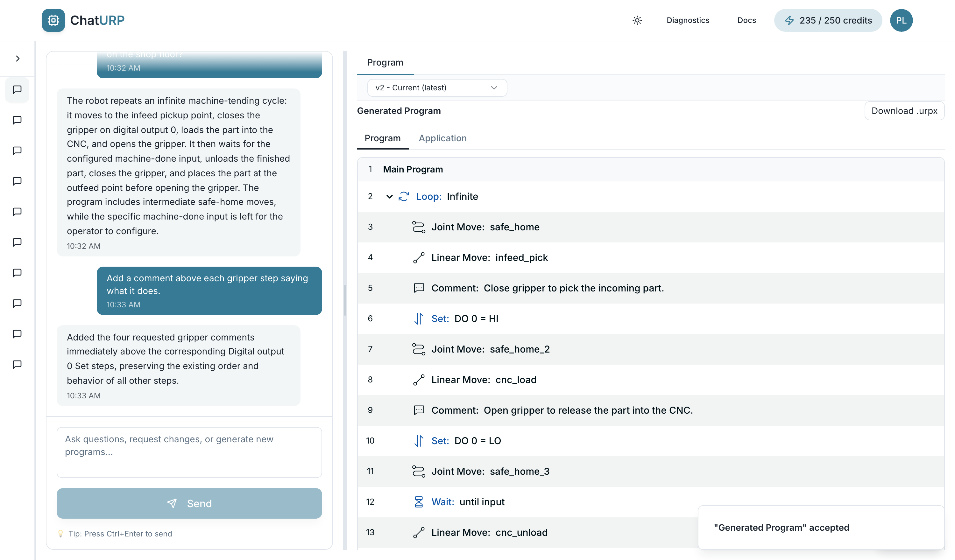The image size is (955, 560).
Task: Click the ChatURP brand name text
Action: (x=97, y=20)
